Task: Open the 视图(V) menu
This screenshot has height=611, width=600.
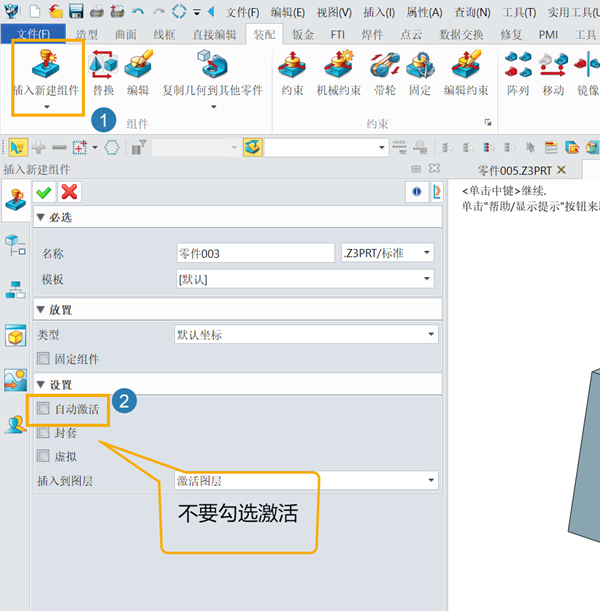Action: tap(334, 12)
